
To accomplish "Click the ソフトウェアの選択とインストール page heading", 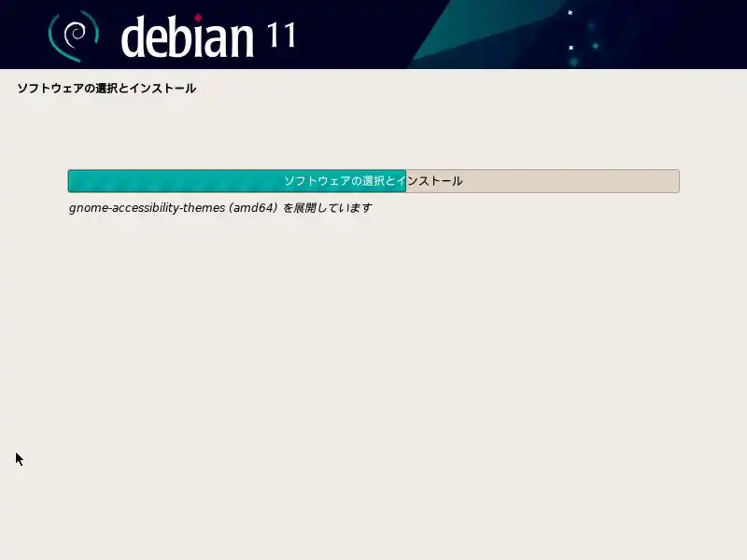I will click(x=106, y=89).
